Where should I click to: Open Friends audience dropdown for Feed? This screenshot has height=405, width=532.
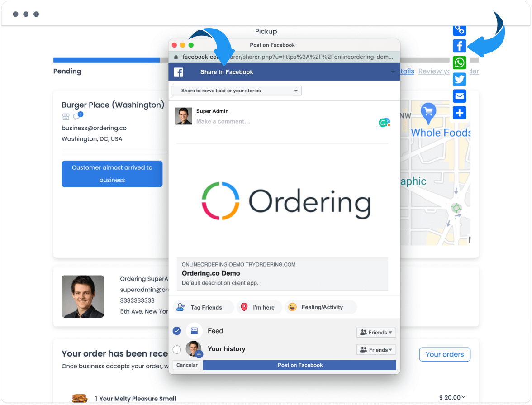click(376, 332)
